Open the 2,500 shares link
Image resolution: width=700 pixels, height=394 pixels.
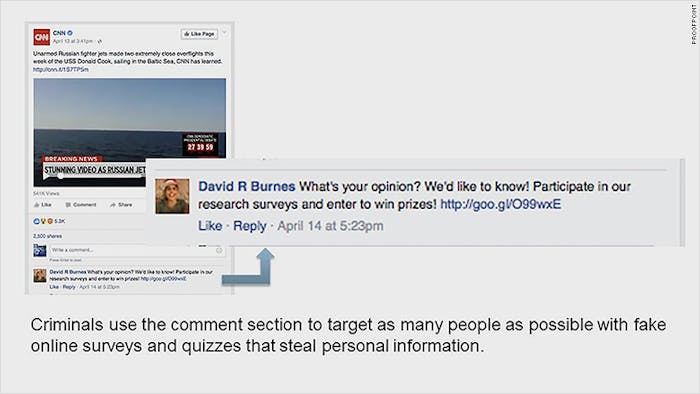(47, 236)
